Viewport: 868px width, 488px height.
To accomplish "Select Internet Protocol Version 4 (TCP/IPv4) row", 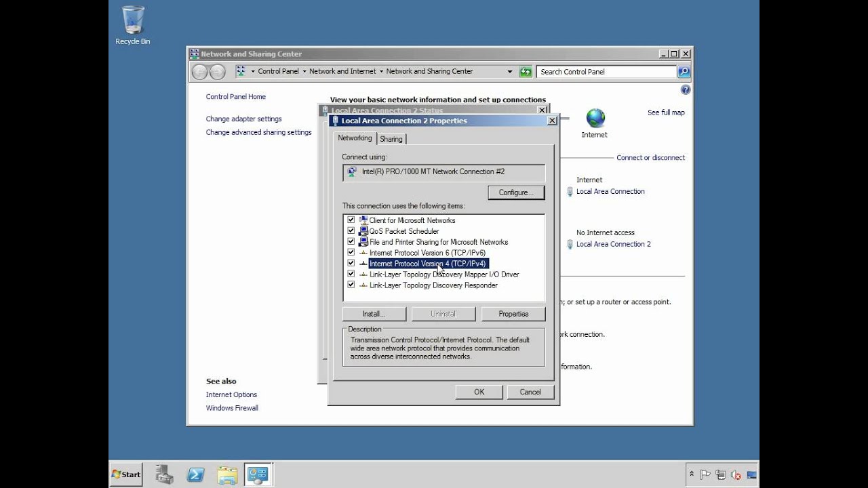I will [x=428, y=264].
